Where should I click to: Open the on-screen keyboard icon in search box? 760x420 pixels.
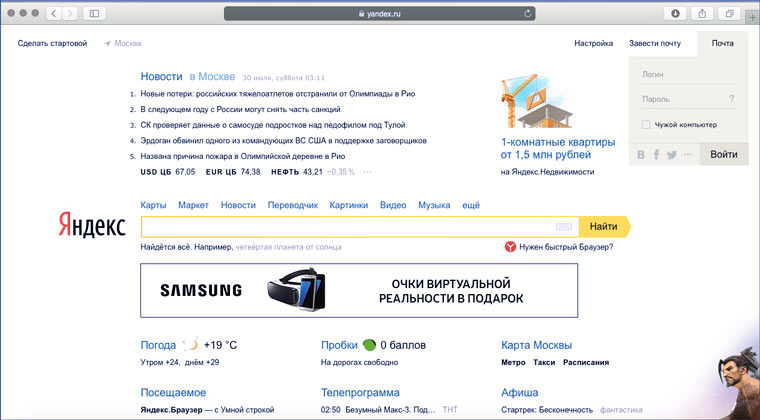(x=564, y=227)
